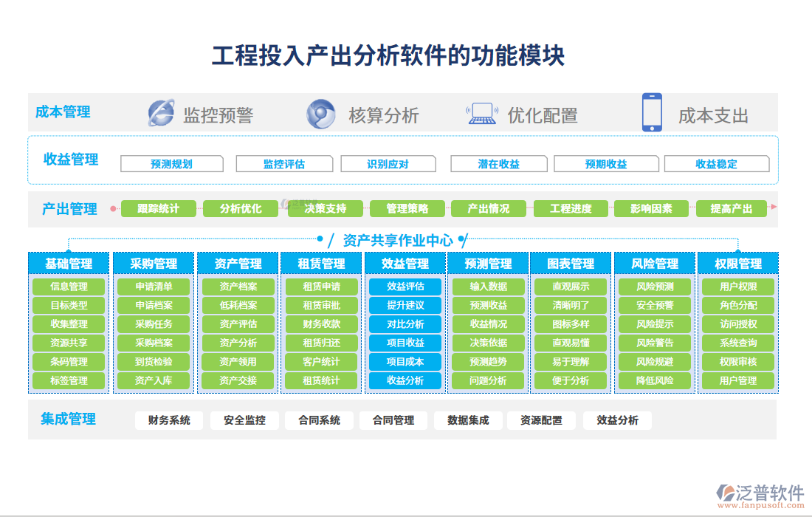Select the sphere icon for 核算分析
812x517 pixels.
320,114
